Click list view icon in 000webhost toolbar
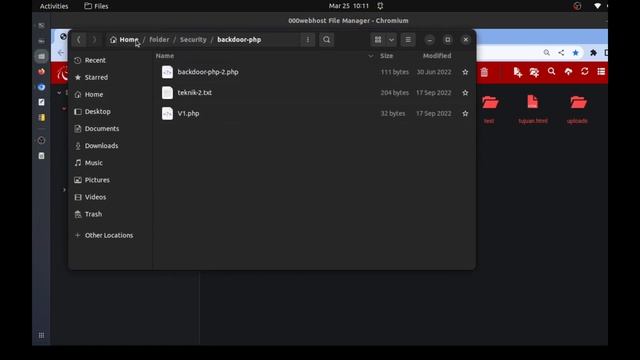The width and height of the screenshot is (640, 360). [601, 72]
